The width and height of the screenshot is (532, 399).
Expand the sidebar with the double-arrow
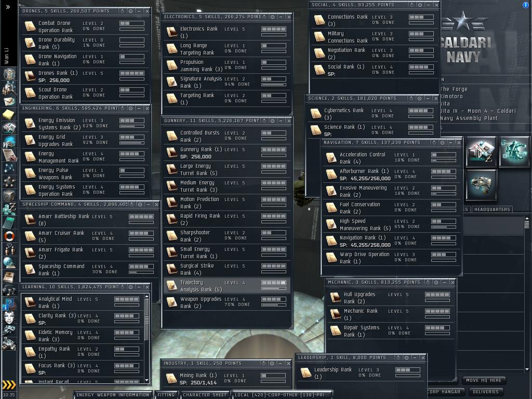pyautogui.click(x=8, y=7)
